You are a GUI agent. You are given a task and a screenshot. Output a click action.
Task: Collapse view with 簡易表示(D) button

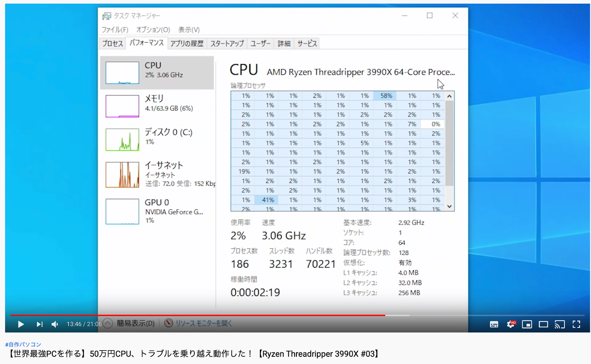pyautogui.click(x=129, y=323)
